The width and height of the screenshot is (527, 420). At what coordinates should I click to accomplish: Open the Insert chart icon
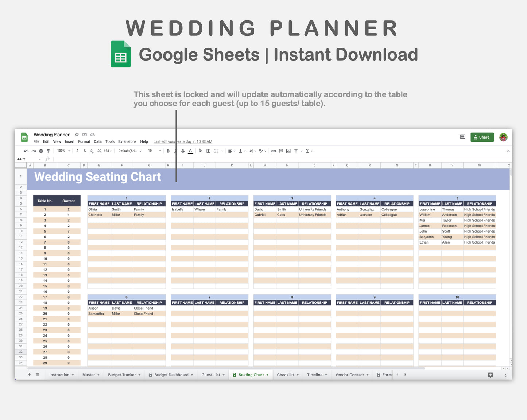(288, 151)
